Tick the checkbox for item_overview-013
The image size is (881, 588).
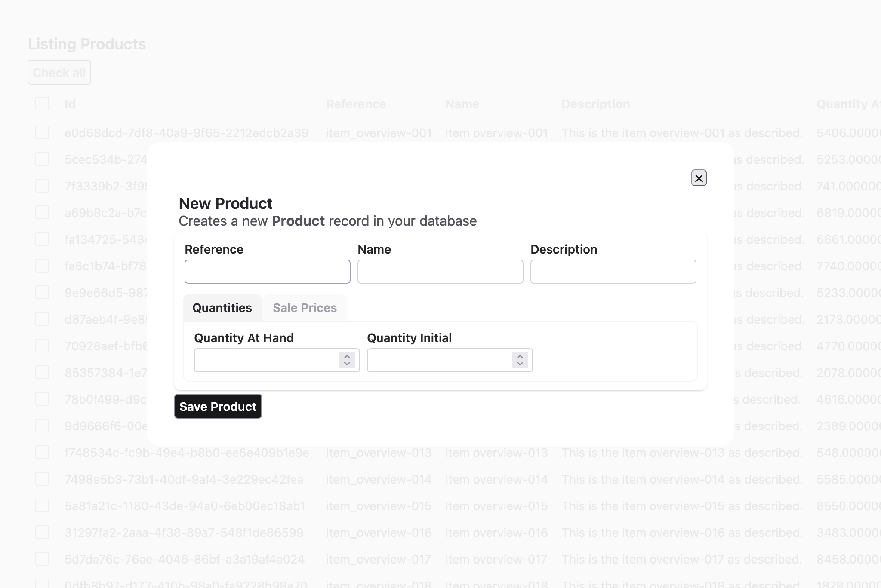click(x=42, y=452)
